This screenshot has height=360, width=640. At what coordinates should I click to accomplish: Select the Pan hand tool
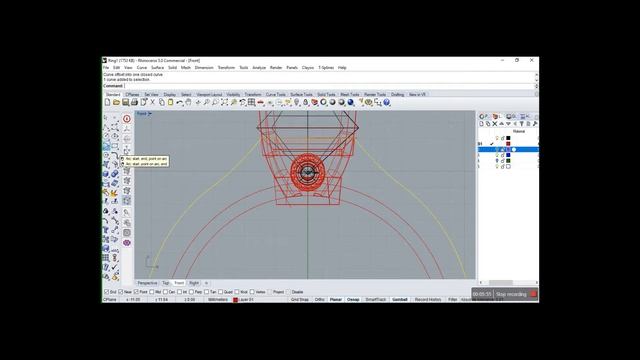click(188, 102)
